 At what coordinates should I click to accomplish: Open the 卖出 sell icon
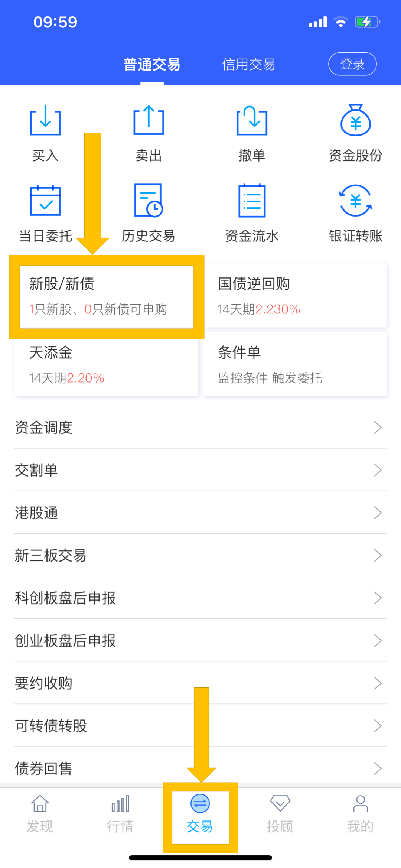click(149, 121)
